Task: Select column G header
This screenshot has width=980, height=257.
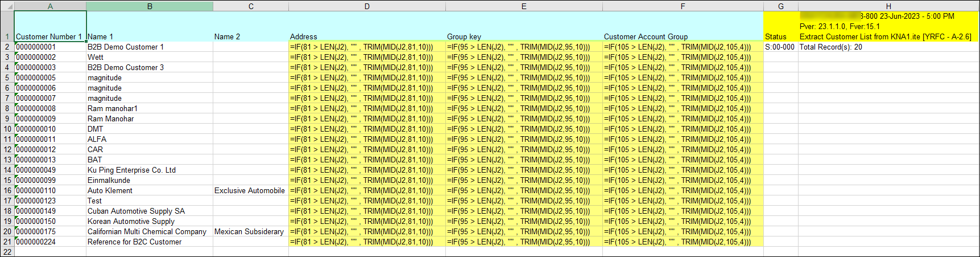Action: point(781,6)
